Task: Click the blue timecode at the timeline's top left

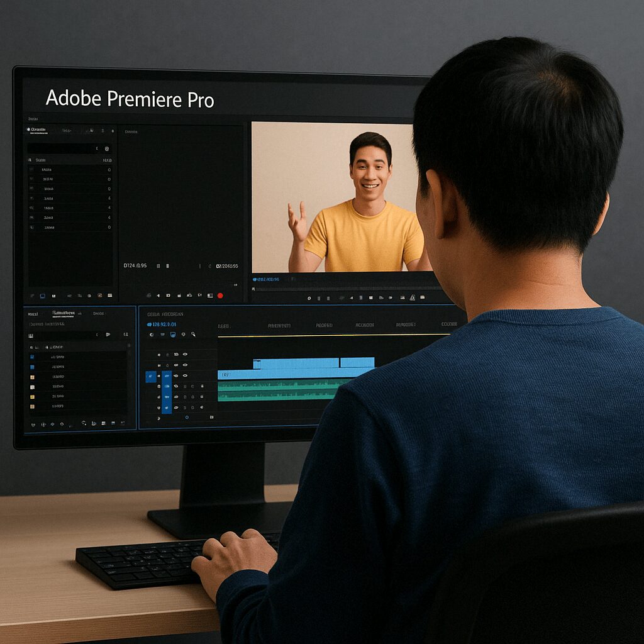Action: pos(162,325)
